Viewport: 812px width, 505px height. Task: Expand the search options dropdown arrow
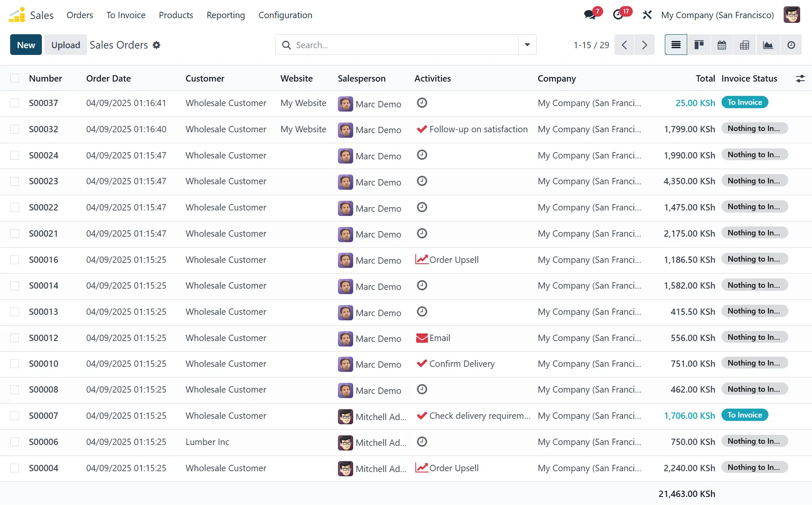[x=527, y=45]
